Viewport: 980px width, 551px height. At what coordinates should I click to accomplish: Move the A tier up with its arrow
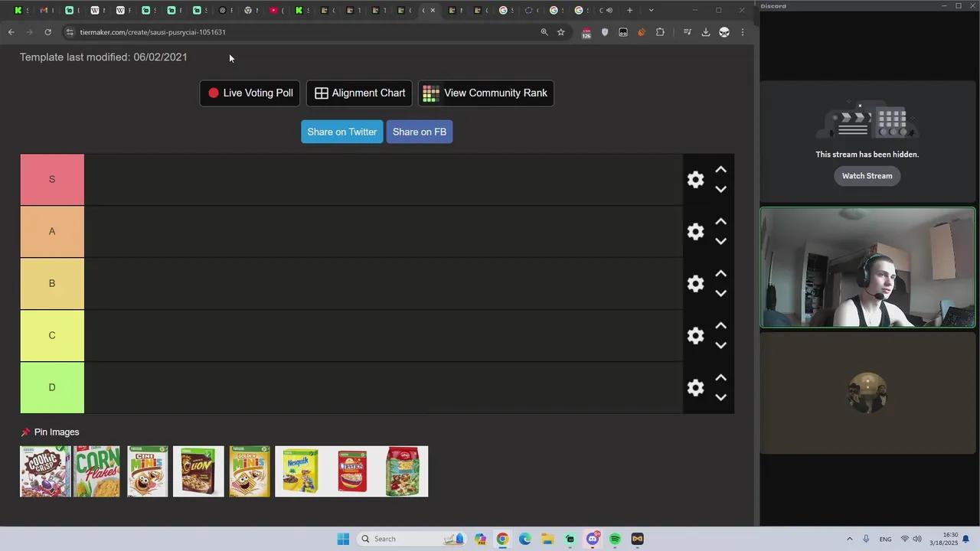pos(720,221)
